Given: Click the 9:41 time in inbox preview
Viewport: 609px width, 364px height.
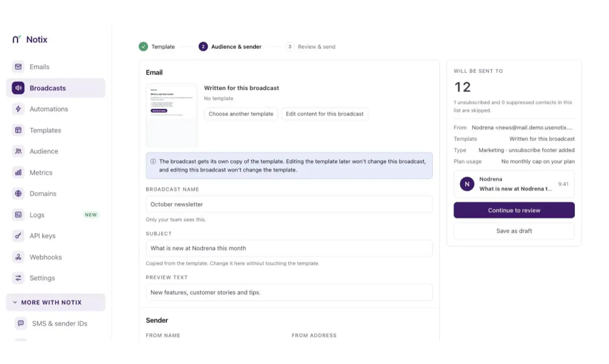Looking at the screenshot, I should 563,184.
